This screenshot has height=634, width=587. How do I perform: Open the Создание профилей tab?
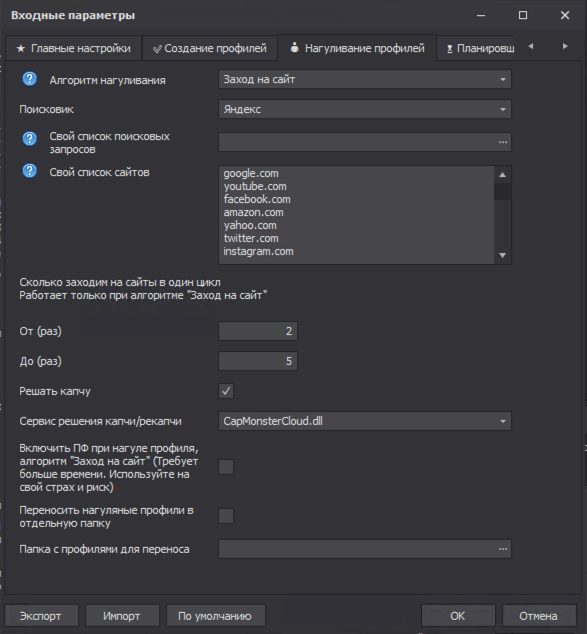point(210,49)
